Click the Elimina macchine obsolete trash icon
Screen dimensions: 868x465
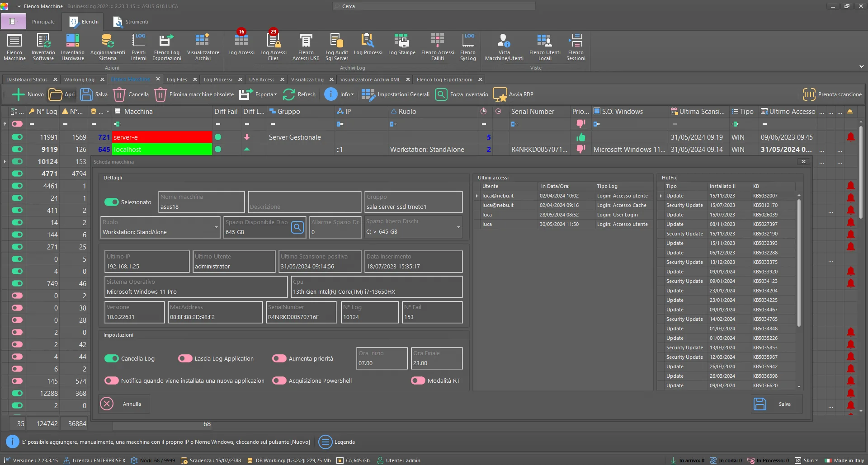[x=160, y=94]
